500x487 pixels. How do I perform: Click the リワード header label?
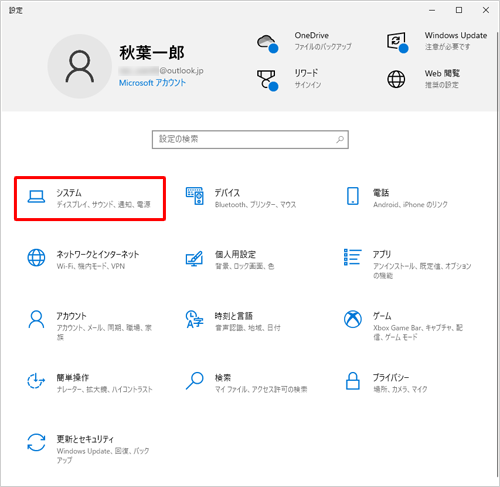[306, 73]
